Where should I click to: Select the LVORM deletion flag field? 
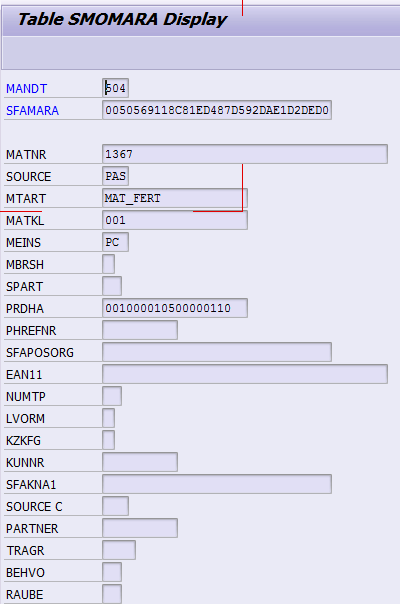[x=109, y=418]
